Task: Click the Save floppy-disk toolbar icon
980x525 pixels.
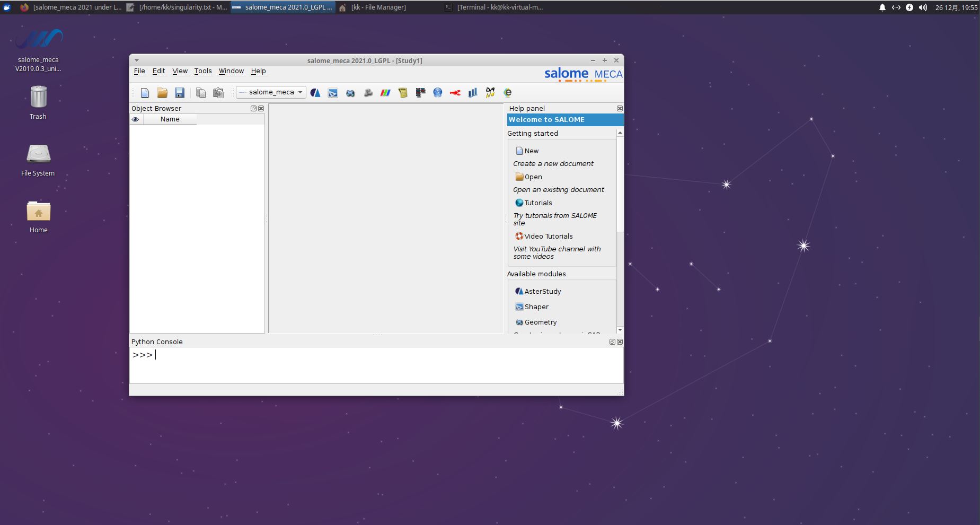Action: [x=180, y=93]
